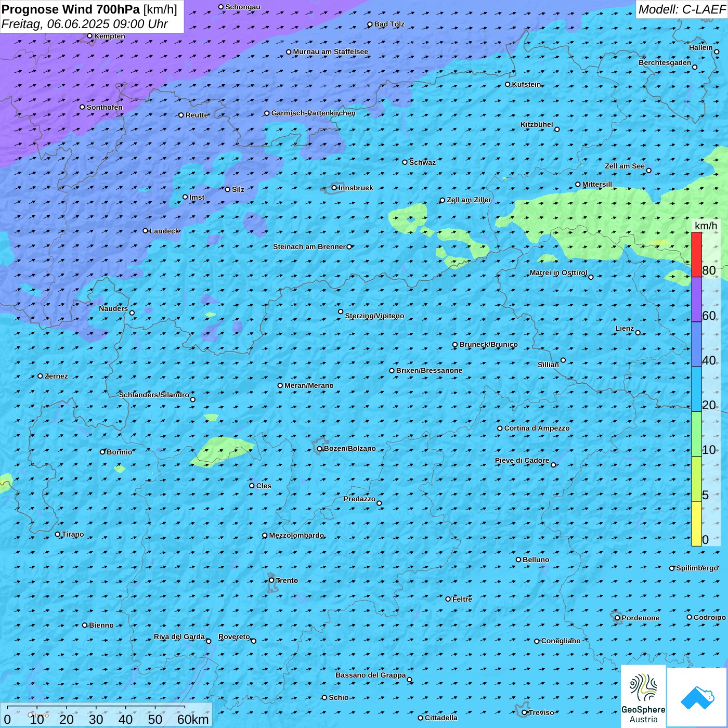Click the Modell: C-LAEF label
The width and height of the screenshot is (728, 728).
click(682, 9)
